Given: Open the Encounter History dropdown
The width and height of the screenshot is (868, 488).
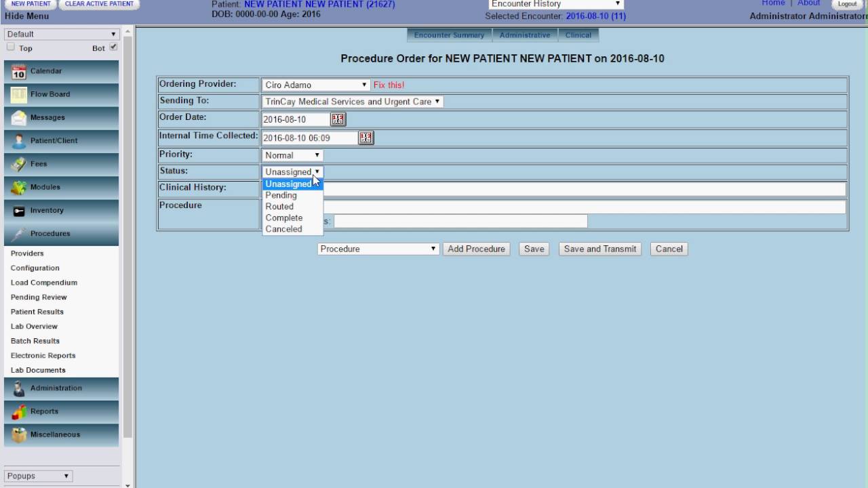Looking at the screenshot, I should coord(555,4).
